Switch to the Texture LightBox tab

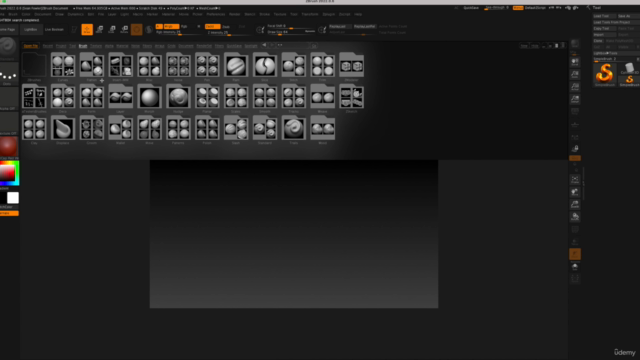96,46
